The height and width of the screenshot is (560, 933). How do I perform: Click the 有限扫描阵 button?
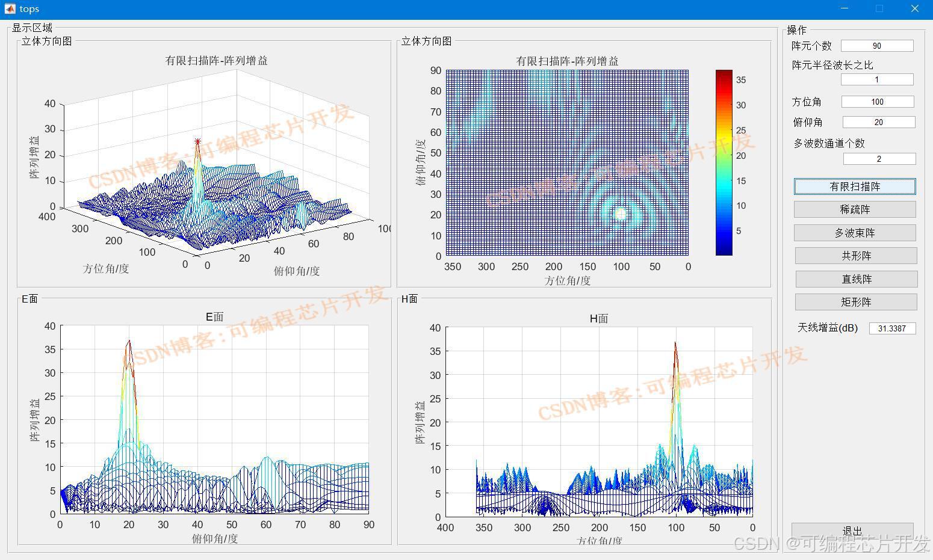coord(855,186)
